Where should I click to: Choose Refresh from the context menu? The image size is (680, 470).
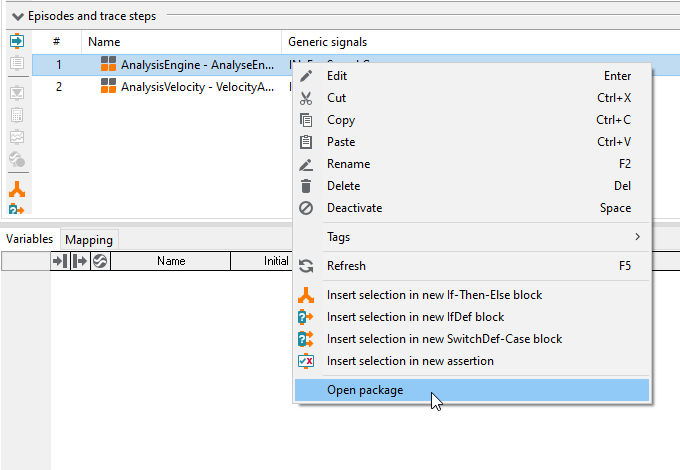472,266
